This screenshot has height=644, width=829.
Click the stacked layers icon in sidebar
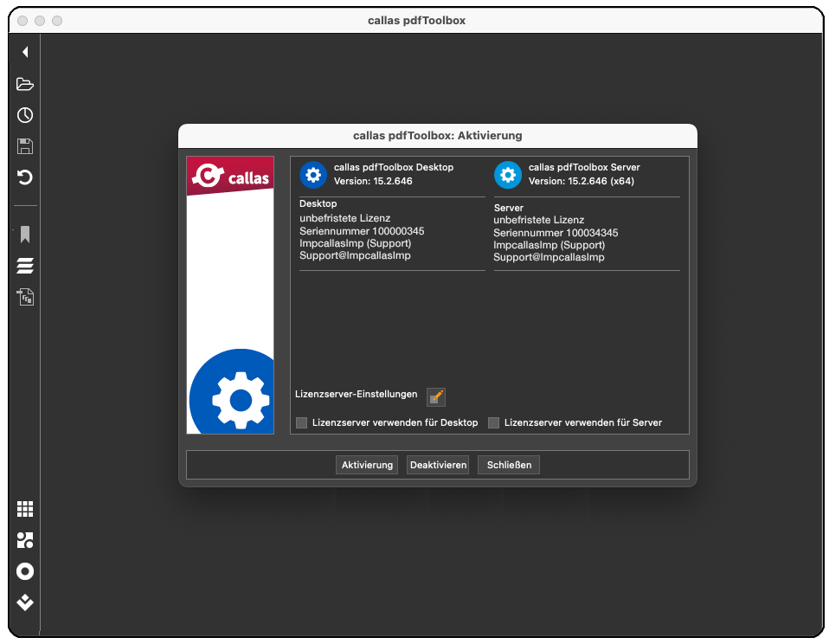point(25,266)
